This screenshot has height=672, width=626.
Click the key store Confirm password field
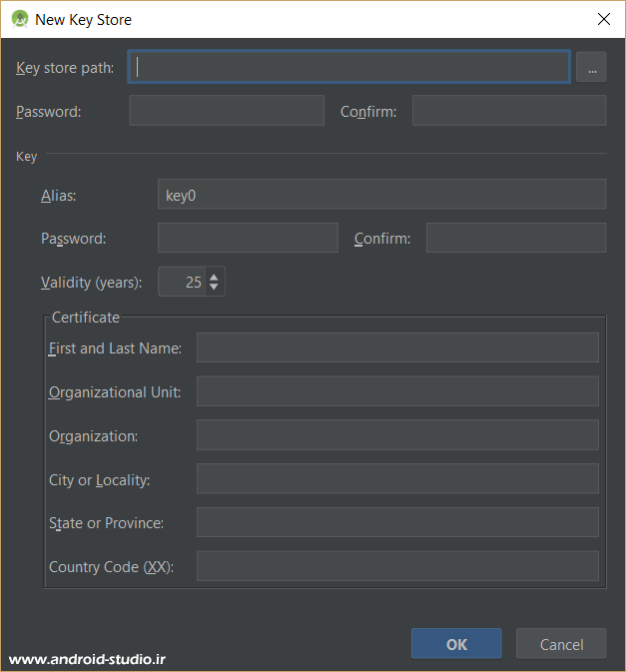click(509, 111)
